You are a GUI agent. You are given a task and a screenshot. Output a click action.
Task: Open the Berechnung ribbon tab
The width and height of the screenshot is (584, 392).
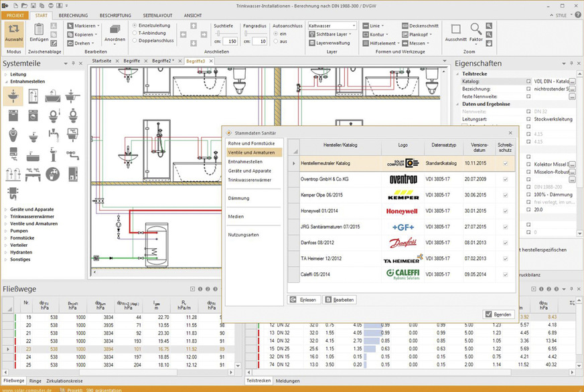tap(72, 15)
